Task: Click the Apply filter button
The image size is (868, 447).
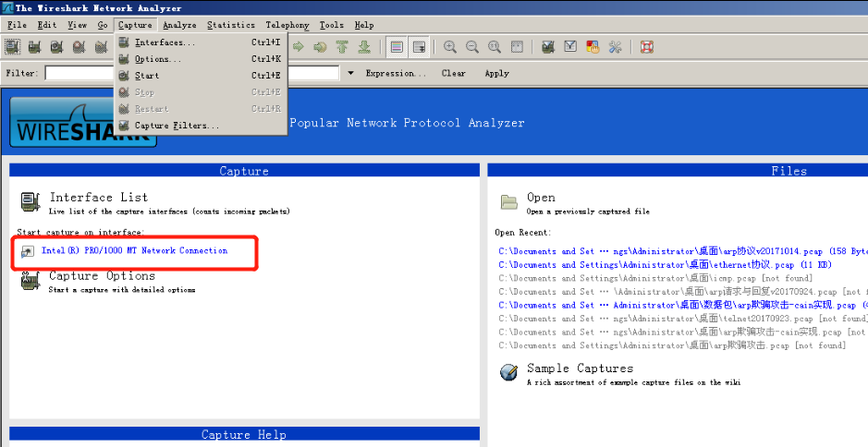Action: (x=496, y=73)
